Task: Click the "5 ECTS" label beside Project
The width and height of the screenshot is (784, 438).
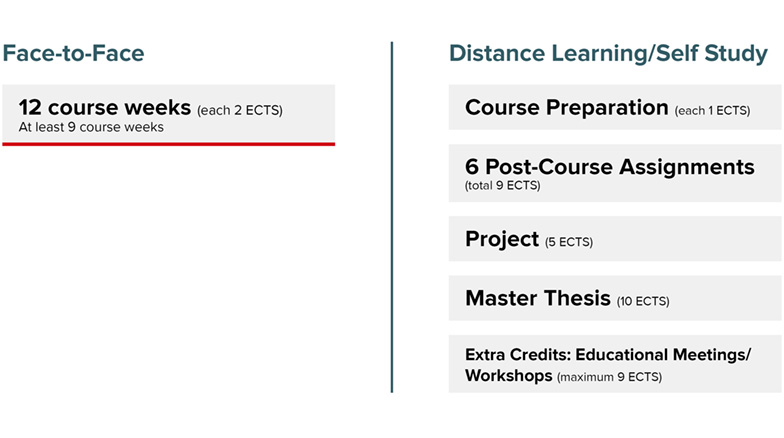Action: coord(569,242)
